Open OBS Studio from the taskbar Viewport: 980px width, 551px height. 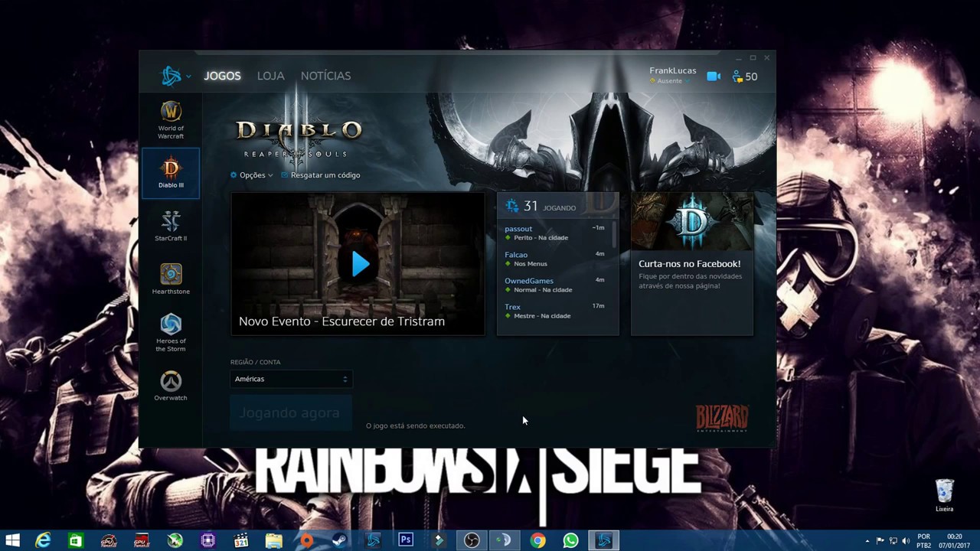[472, 540]
